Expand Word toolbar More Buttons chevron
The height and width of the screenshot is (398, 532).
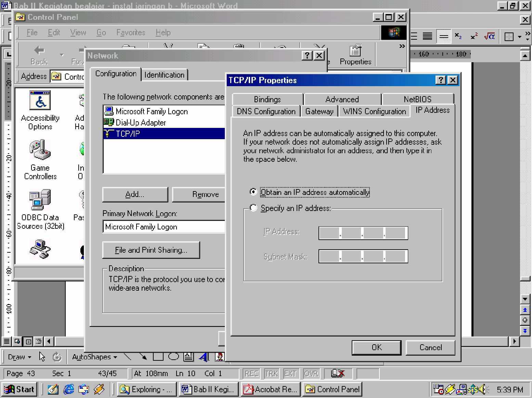[x=527, y=36]
